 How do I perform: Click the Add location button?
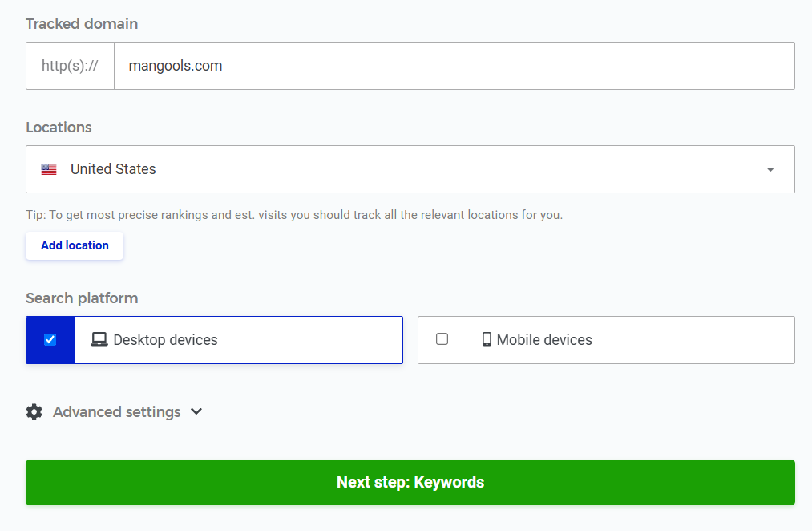coord(75,245)
